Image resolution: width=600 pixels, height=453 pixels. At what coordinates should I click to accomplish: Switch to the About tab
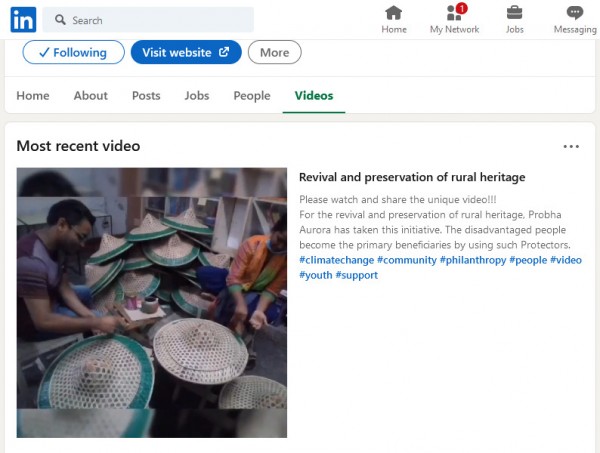point(91,96)
